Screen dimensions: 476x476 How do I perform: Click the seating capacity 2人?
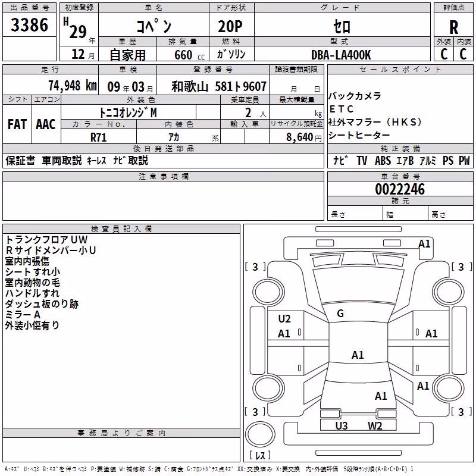(x=255, y=113)
